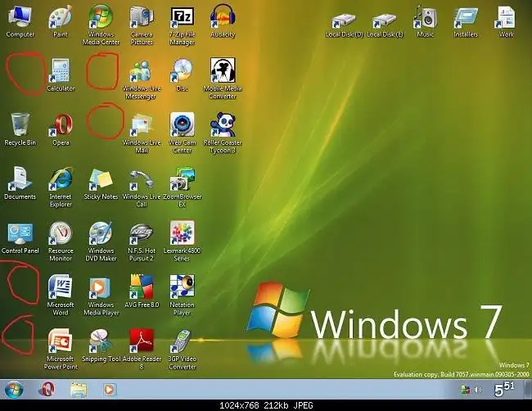
Task: Launch the Calculator shortcut
Action: (x=61, y=71)
